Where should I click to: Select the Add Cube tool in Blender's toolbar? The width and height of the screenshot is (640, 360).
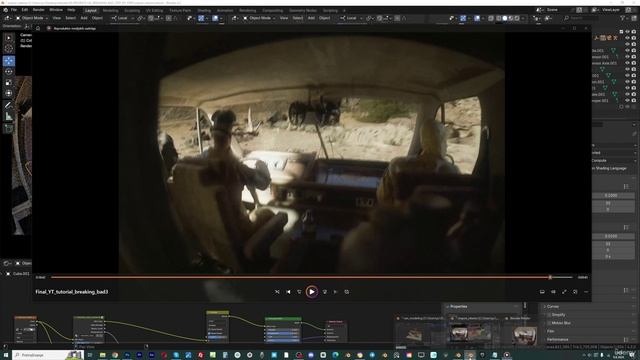coord(9,129)
